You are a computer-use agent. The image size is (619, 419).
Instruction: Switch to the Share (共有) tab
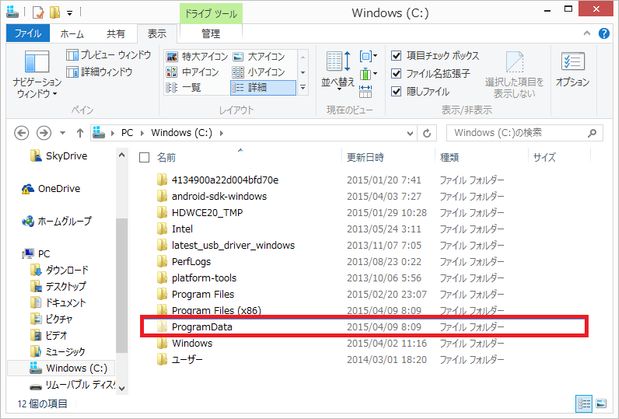(x=116, y=34)
